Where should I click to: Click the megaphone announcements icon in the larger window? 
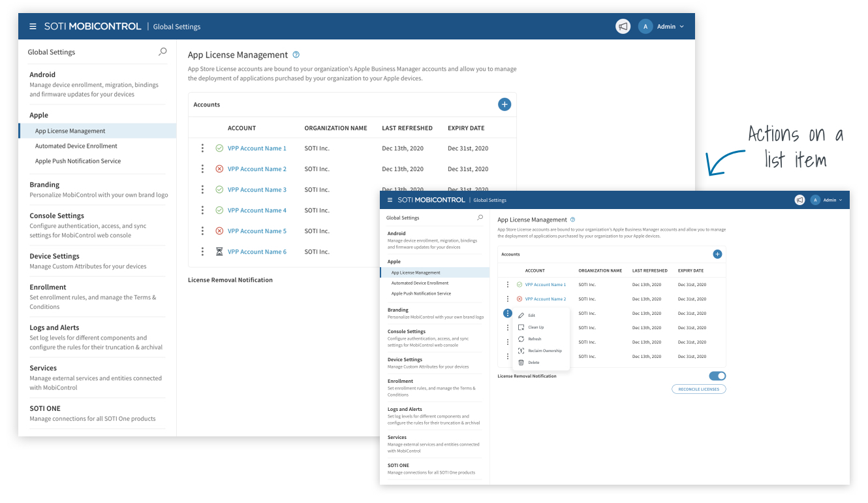623,27
